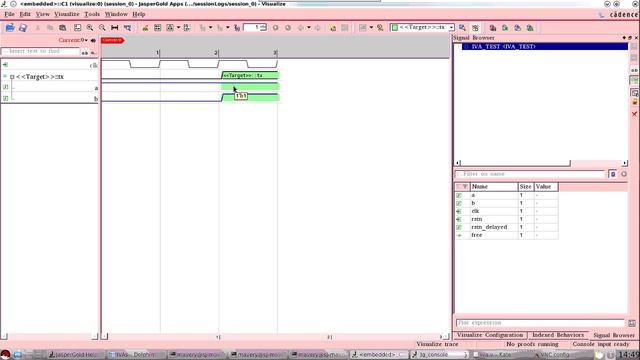Click the lock icon on the right sidebar
The width and height of the screenshot is (640, 360).
(634, 102)
